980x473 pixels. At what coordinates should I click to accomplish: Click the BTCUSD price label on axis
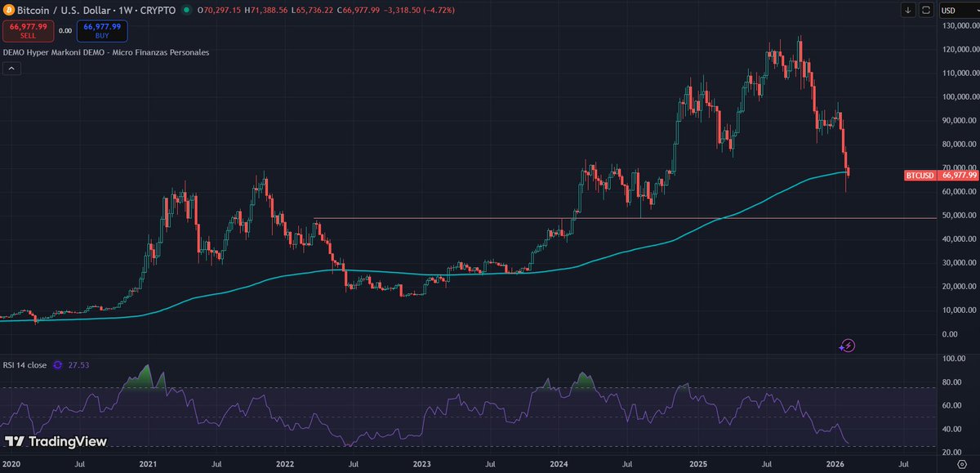coord(920,175)
